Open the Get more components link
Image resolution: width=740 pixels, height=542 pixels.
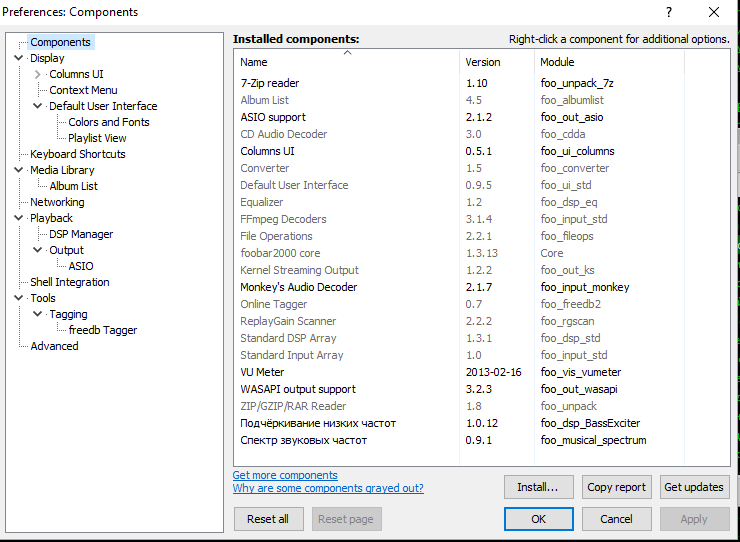pyautogui.click(x=285, y=475)
